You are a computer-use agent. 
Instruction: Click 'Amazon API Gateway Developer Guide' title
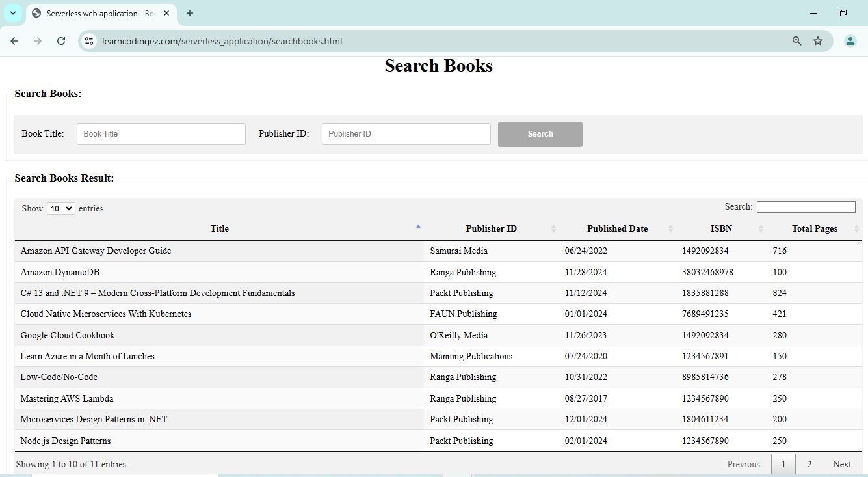96,251
